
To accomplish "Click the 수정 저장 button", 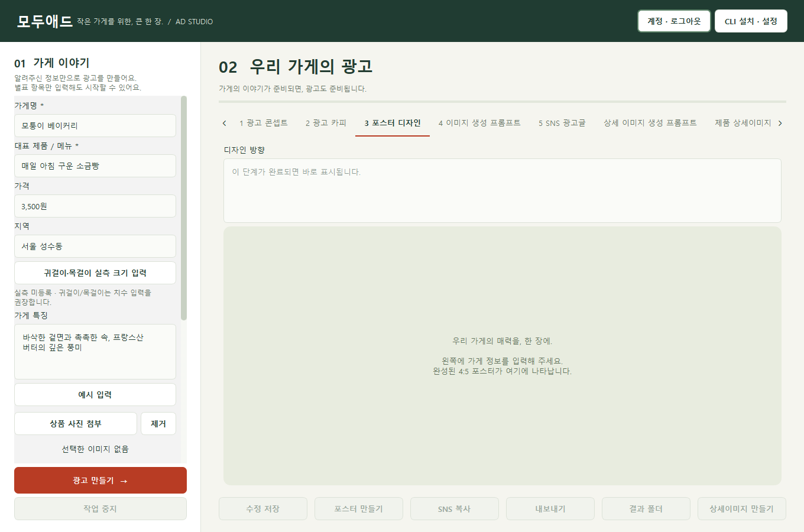I will click(263, 509).
